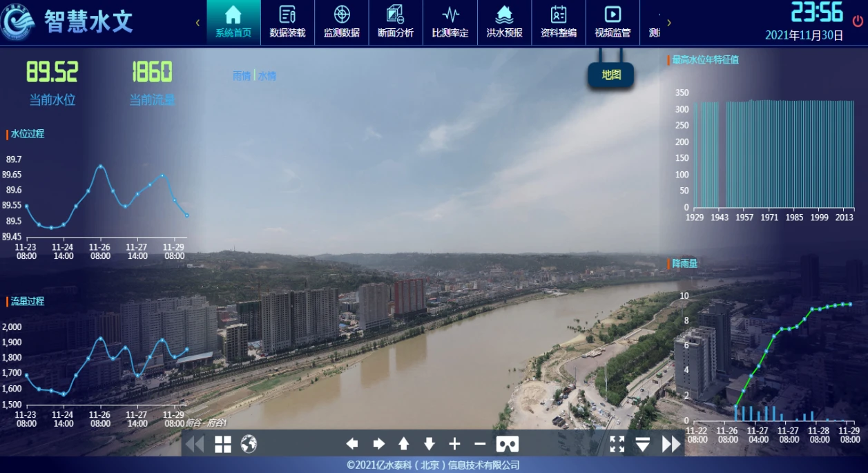Zoom in panorama with plus button
The height and width of the screenshot is (473, 868).
pos(454,444)
